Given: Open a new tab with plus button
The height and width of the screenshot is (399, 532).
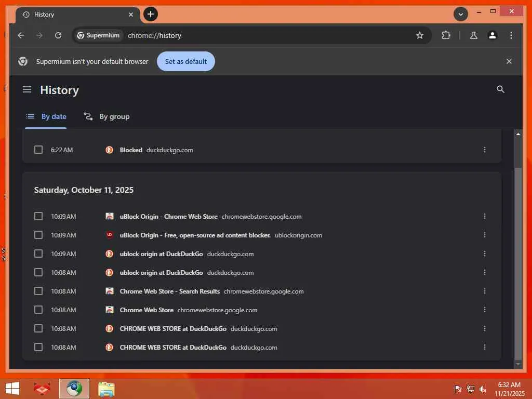Looking at the screenshot, I should coord(151,14).
